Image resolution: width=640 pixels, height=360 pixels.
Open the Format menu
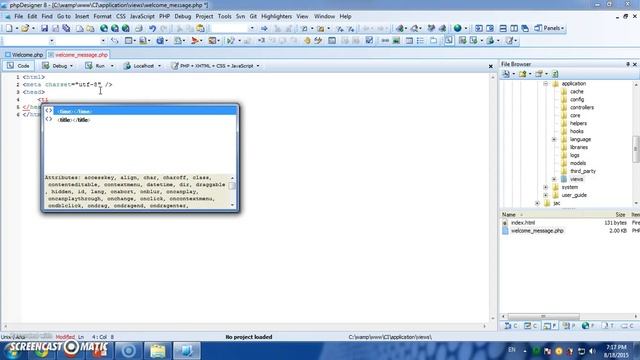(102, 16)
